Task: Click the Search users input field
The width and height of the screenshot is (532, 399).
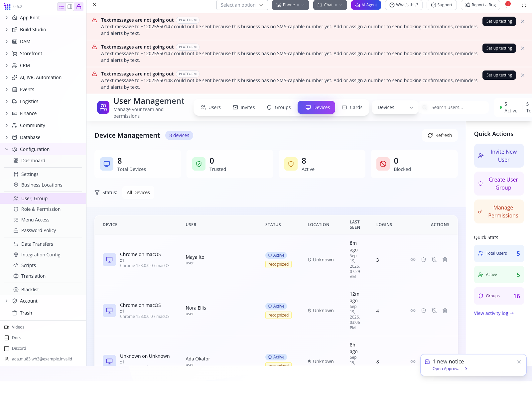Action: [x=455, y=107]
